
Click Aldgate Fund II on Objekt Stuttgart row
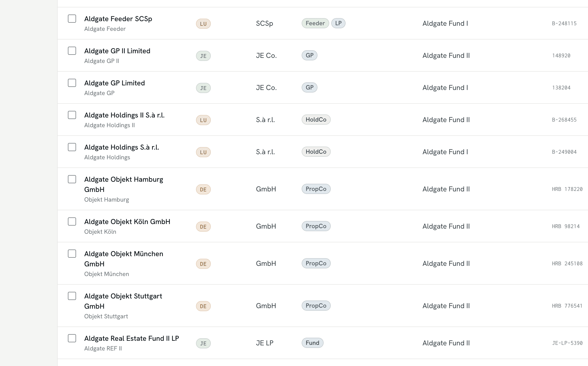point(446,306)
